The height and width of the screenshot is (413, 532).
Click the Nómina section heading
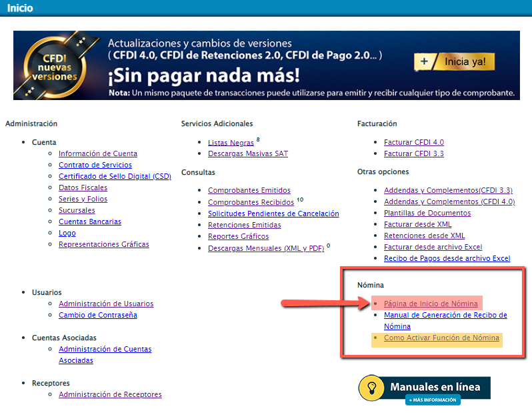tap(371, 285)
